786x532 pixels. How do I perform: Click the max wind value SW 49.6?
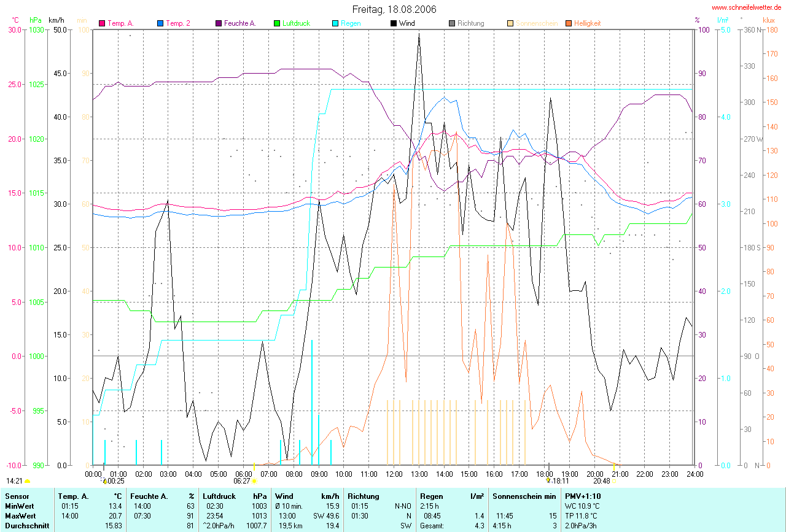tap(326, 516)
